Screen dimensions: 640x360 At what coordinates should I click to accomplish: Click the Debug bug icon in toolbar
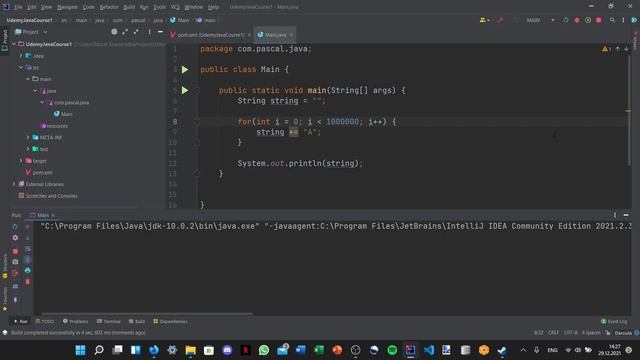point(577,20)
